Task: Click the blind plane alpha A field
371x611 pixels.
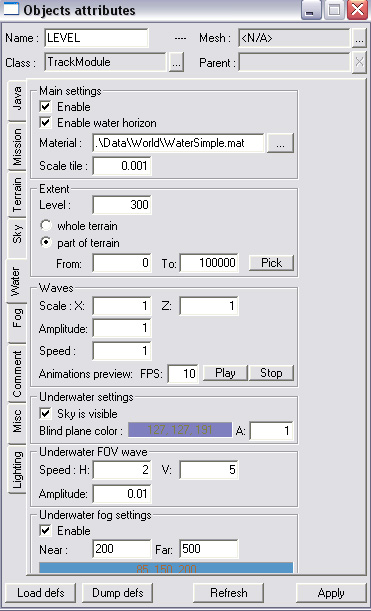Action: pos(271,431)
